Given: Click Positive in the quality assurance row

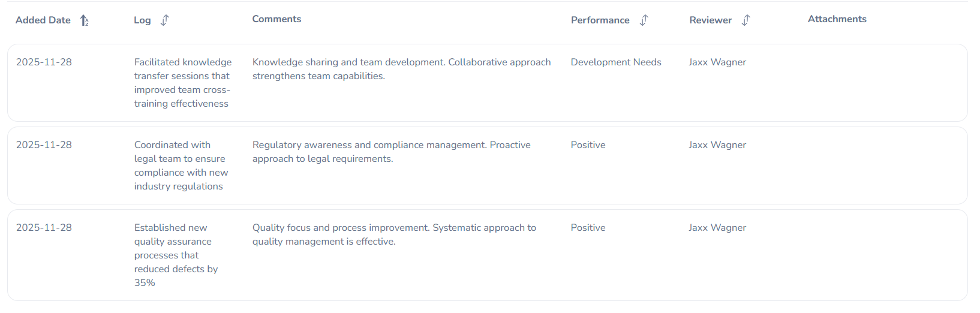Looking at the screenshot, I should coord(588,228).
